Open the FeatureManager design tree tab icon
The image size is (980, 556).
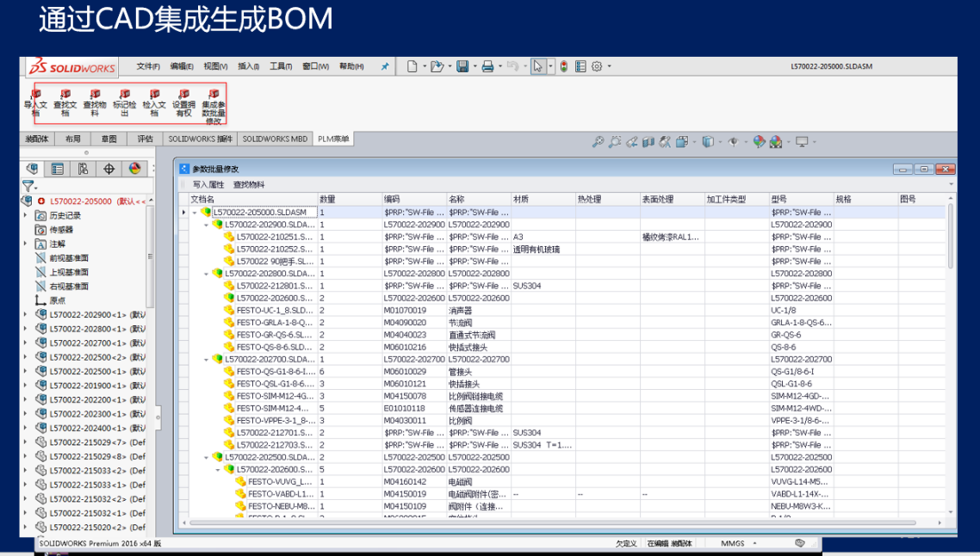coord(33,169)
